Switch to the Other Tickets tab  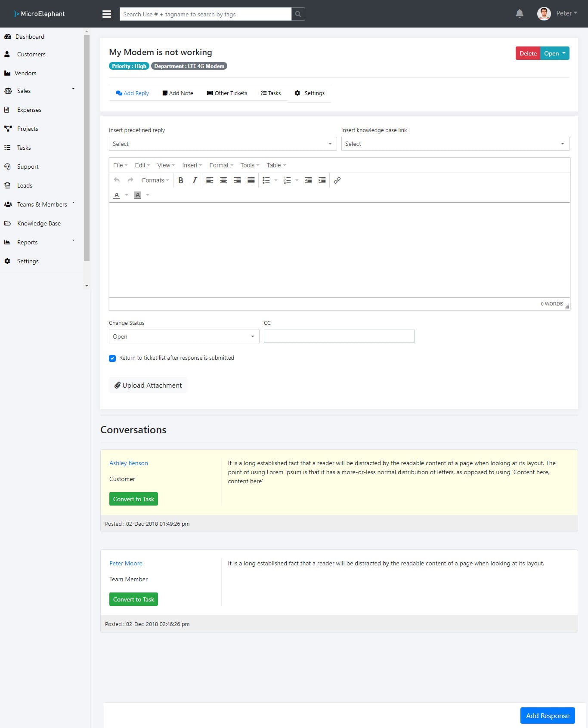pyautogui.click(x=227, y=93)
